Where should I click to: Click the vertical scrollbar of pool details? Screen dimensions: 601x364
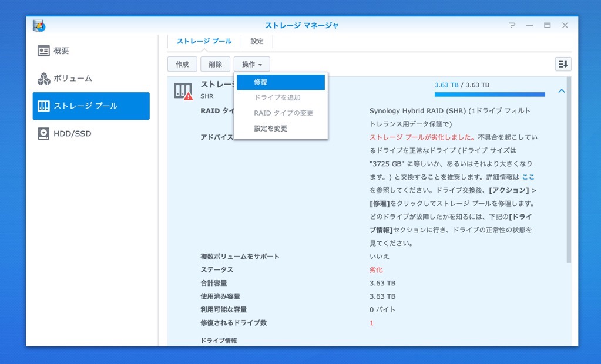click(x=569, y=170)
